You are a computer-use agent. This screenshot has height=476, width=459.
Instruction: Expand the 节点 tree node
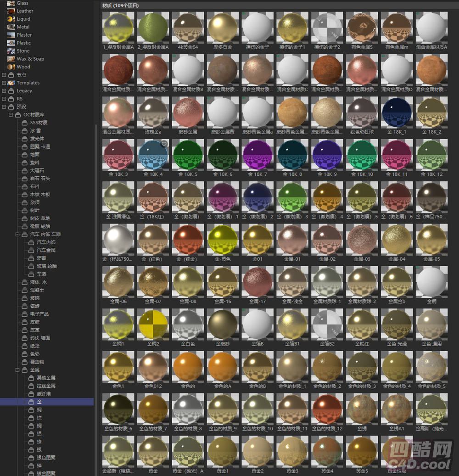coord(4,75)
